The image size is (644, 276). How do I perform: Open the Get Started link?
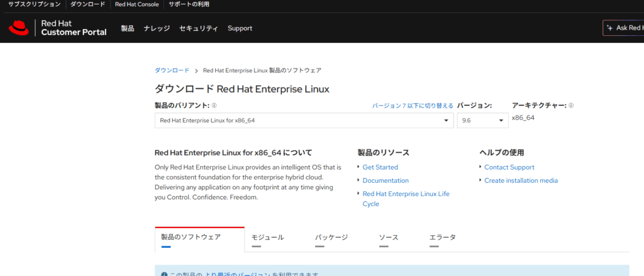point(380,167)
